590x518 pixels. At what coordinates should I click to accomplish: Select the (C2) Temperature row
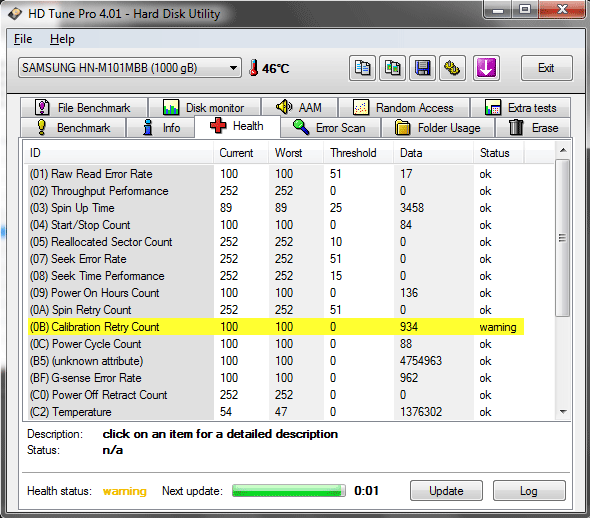[276, 412]
